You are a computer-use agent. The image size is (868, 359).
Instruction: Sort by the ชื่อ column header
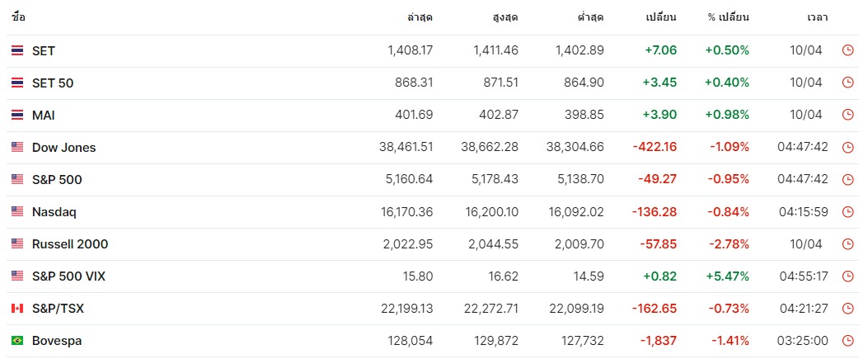click(17, 17)
